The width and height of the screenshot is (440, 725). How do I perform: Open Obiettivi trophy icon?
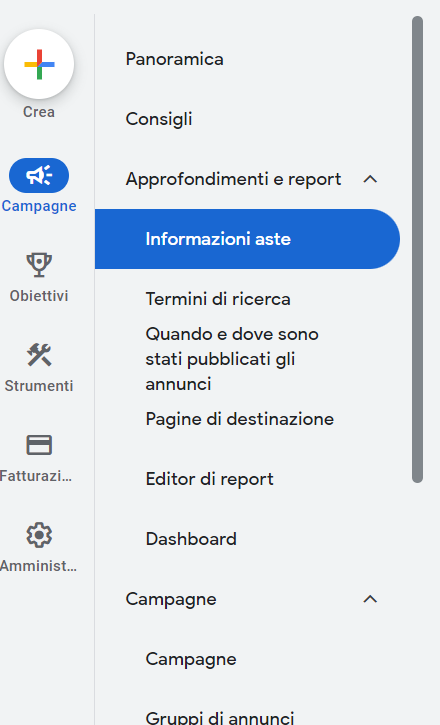click(x=39, y=265)
